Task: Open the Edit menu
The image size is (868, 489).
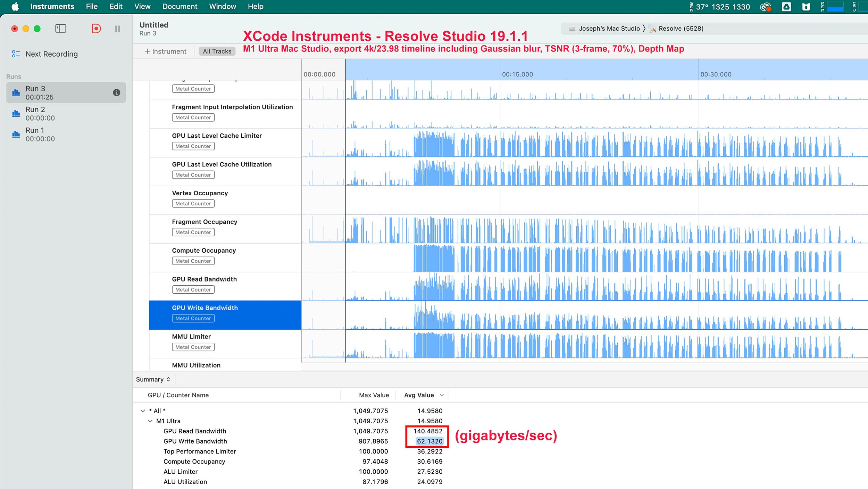Action: click(x=116, y=7)
